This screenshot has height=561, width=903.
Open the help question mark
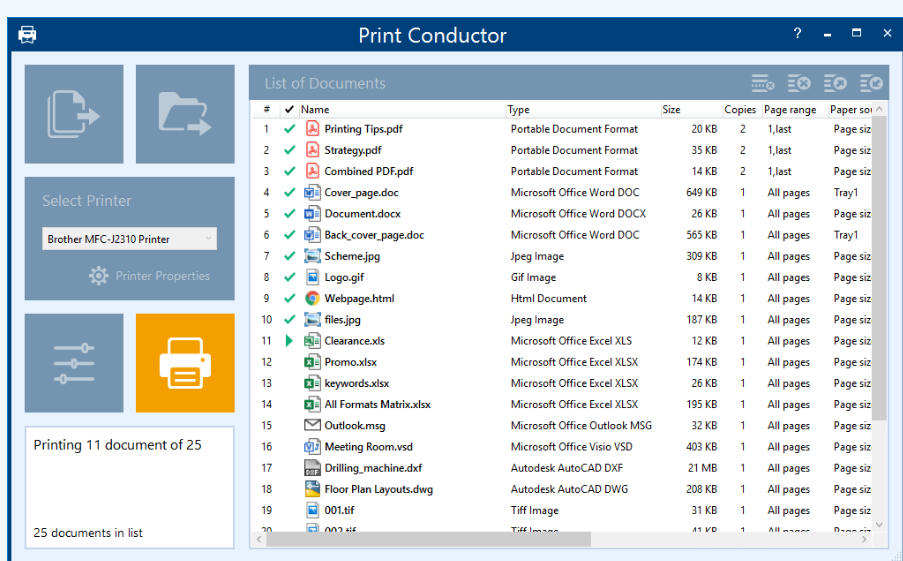pos(797,34)
